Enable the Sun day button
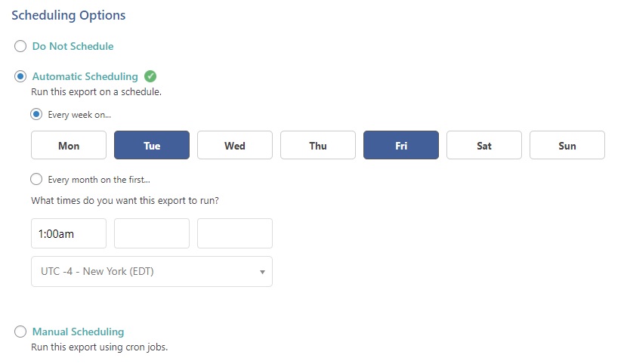The width and height of the screenshot is (624, 364). [567, 145]
